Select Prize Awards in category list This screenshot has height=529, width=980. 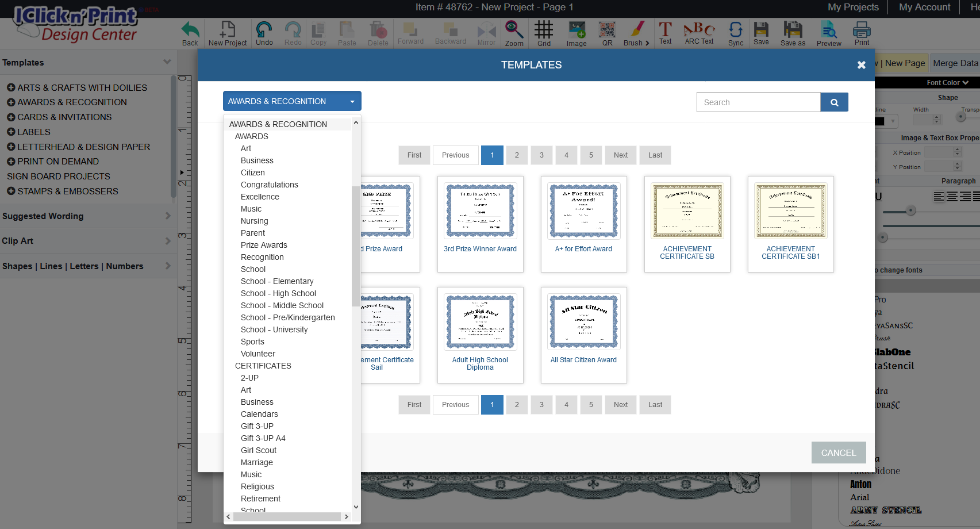[264, 245]
